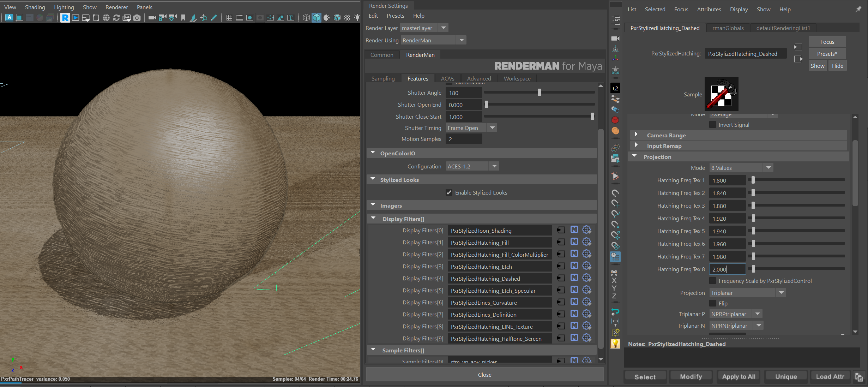
Task: Click the Close button
Action: coord(484,375)
